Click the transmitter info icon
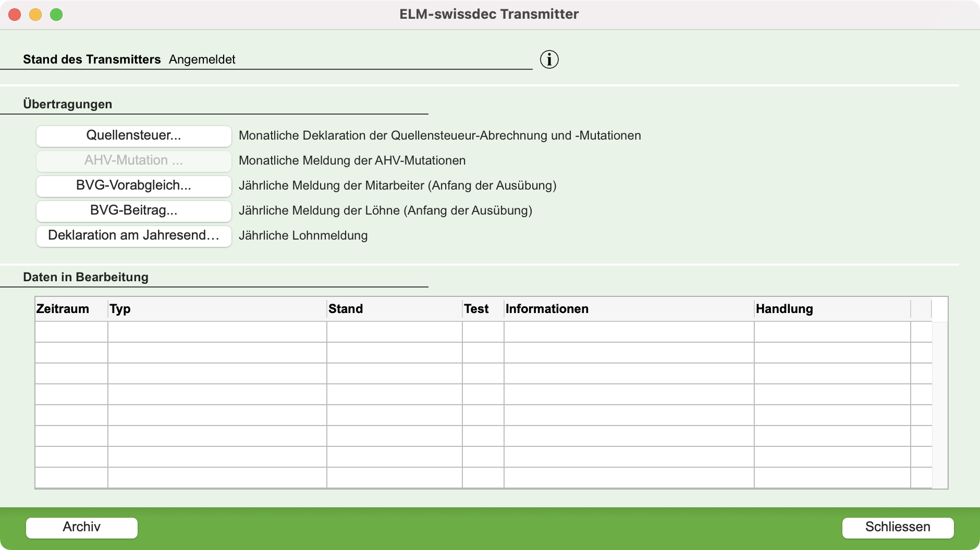This screenshot has height=550, width=980. (549, 59)
